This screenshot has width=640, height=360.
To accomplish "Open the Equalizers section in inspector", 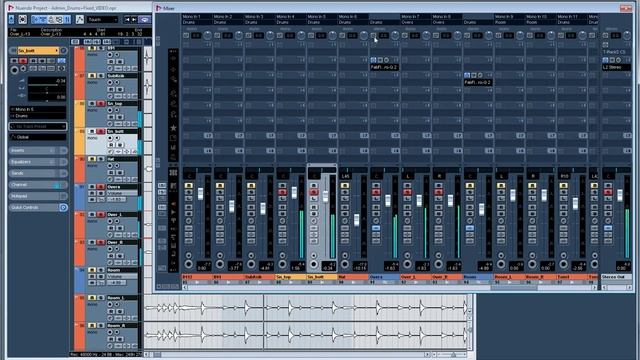I will tap(38, 162).
